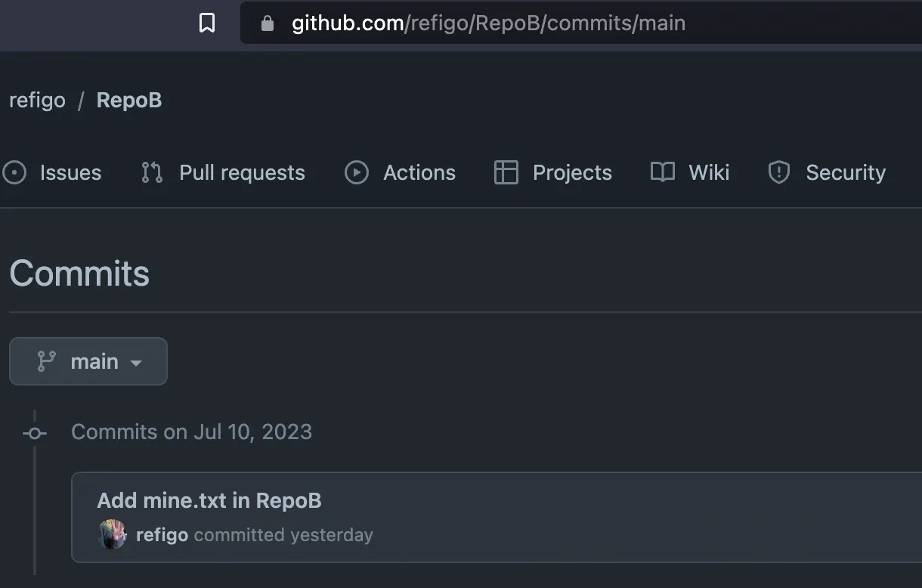Click the Projects table icon
This screenshot has width=922, height=588.
click(x=506, y=173)
